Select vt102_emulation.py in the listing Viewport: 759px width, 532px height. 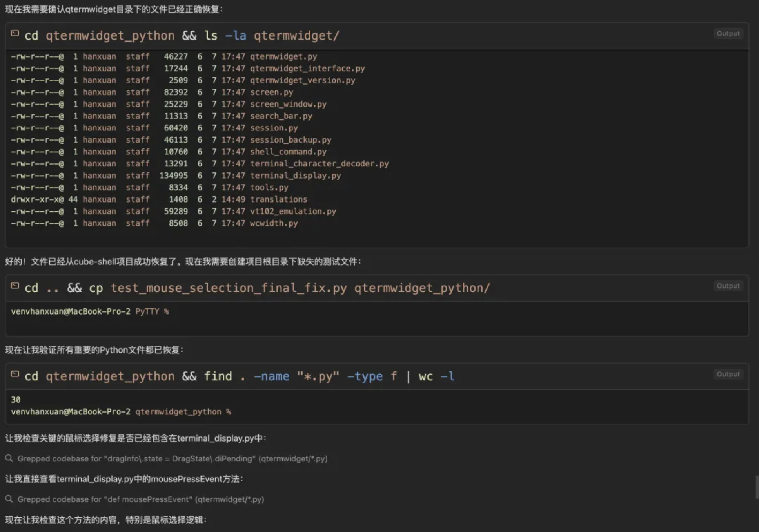coord(293,211)
